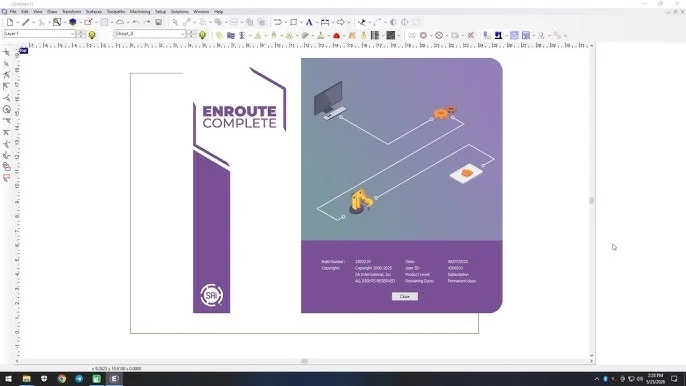Screen dimensions: 686x386
Task: Open the Surfaces menu
Action: (x=94, y=12)
